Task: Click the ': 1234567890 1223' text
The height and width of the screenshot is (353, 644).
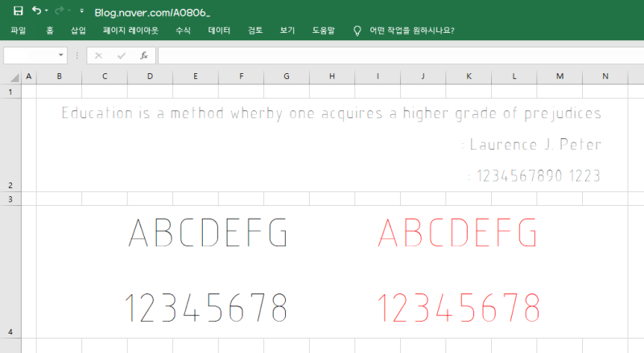Action: [534, 175]
